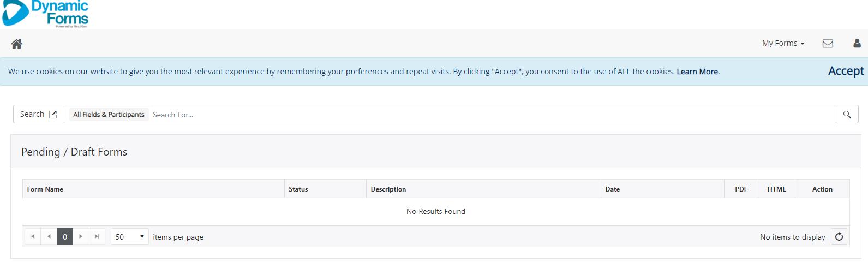Accept the cookies notice
This screenshot has width=868, height=262.
846,72
